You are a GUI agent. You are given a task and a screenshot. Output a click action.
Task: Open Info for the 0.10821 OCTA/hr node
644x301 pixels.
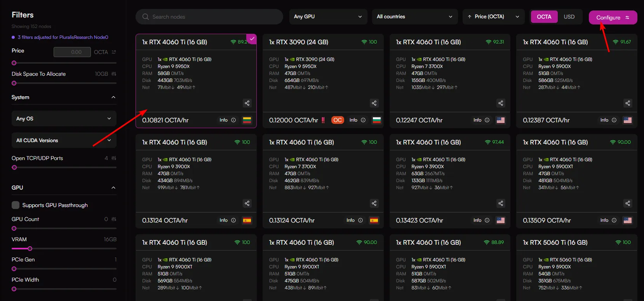pos(228,120)
